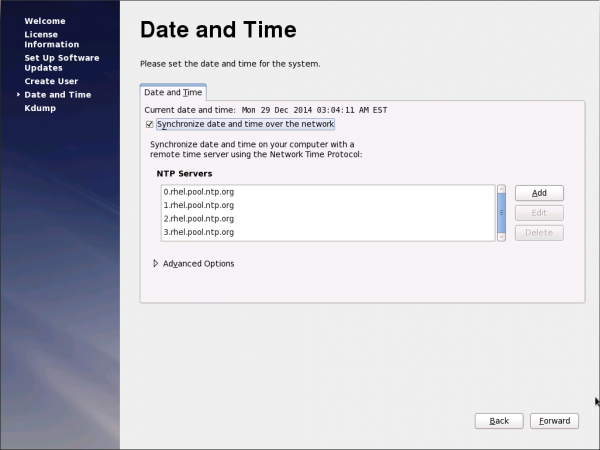Open the Kdump step in sidebar
This screenshot has height=450, width=600.
tap(40, 108)
